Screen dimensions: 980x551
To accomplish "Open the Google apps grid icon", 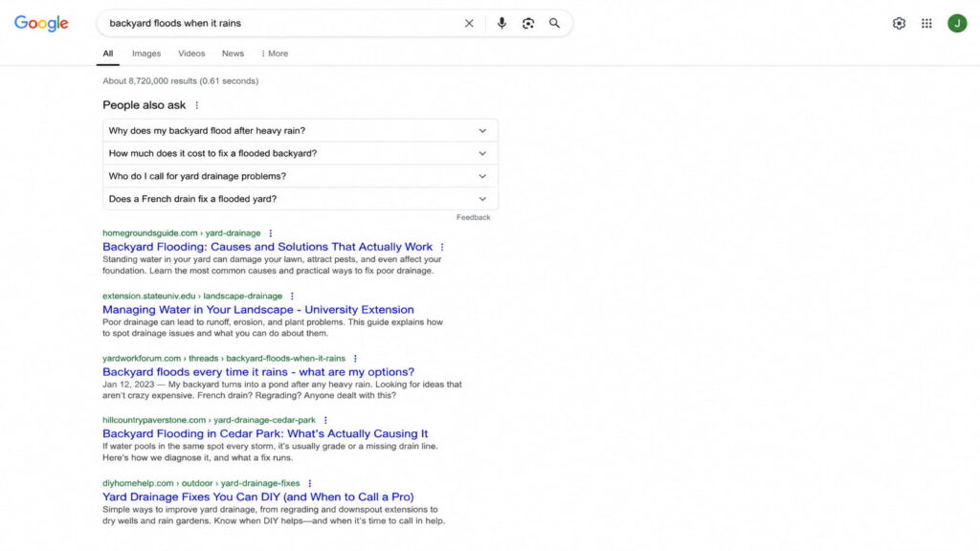I will [926, 23].
